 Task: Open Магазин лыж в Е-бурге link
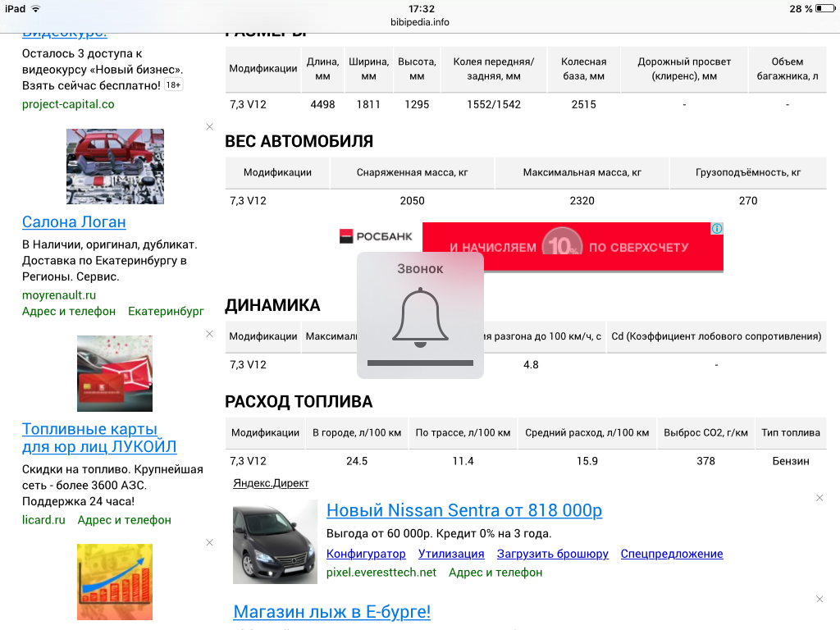coord(331,611)
